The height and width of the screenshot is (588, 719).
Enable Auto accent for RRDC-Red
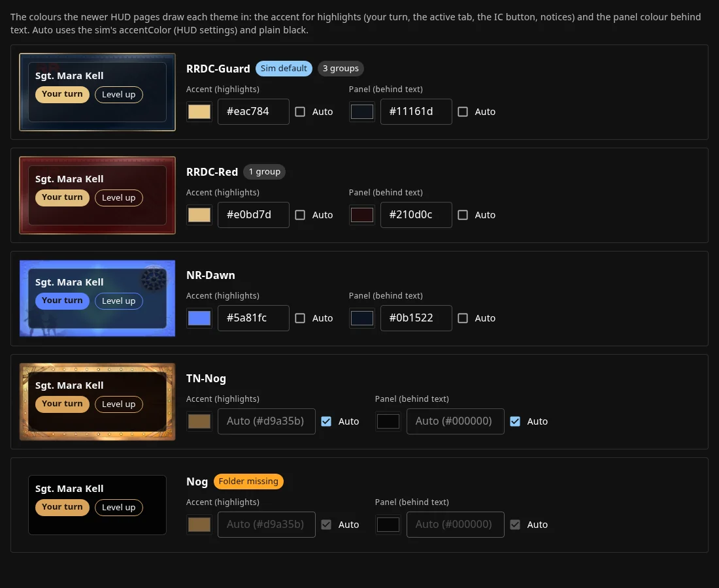[300, 215]
